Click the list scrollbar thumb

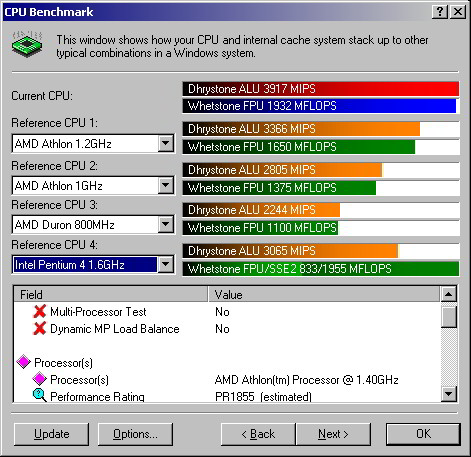[x=449, y=317]
